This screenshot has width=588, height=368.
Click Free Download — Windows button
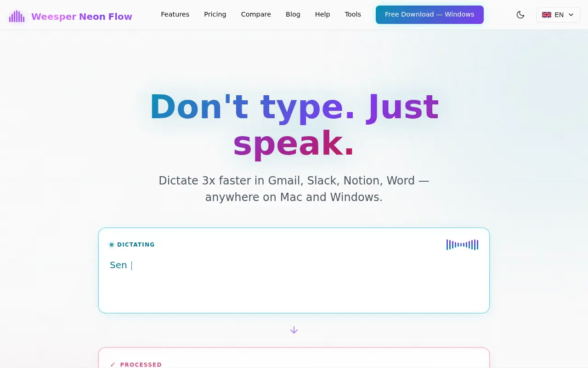(430, 15)
